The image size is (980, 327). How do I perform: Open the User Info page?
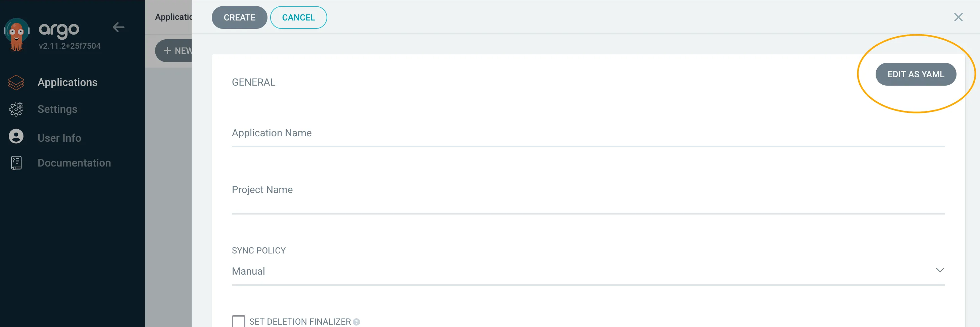pos(59,138)
